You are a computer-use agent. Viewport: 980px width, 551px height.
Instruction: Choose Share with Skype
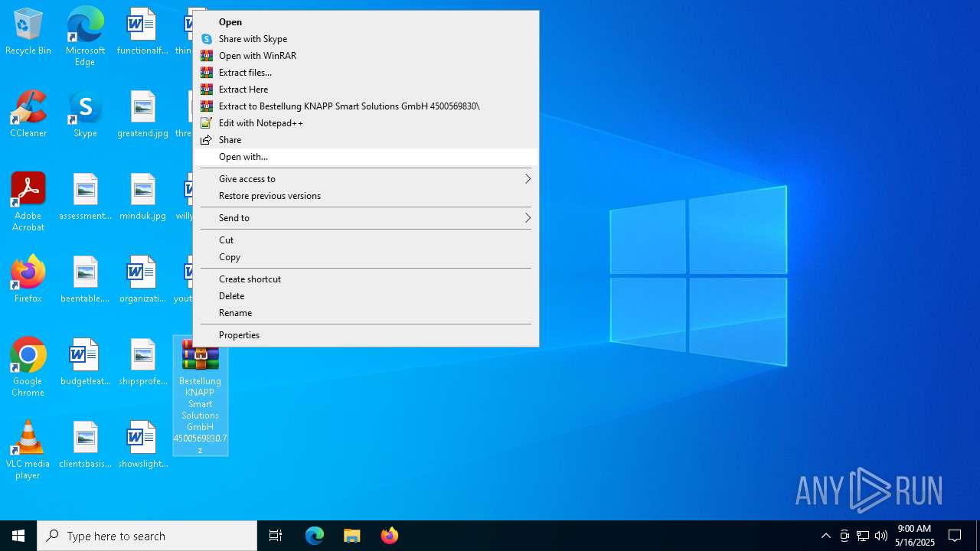point(366,39)
